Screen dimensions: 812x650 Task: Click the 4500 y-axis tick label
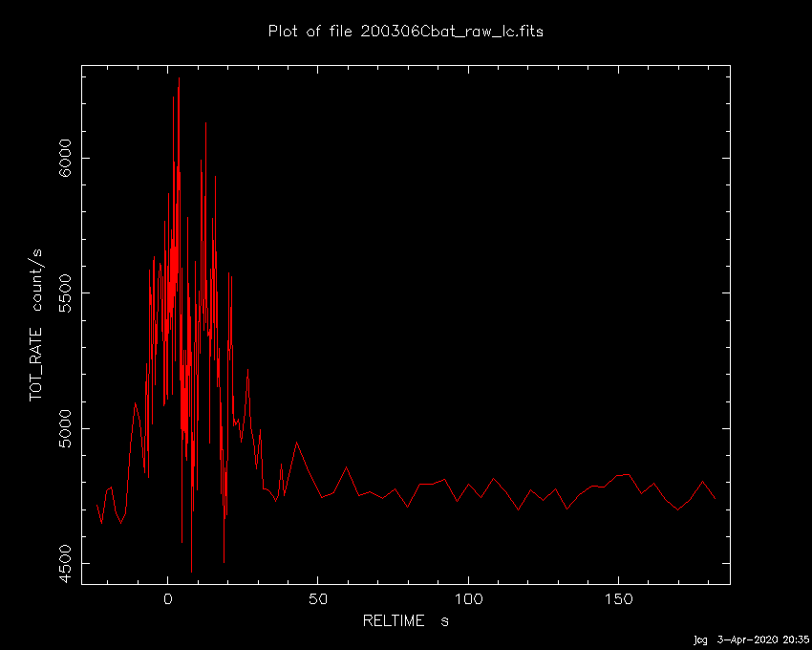tap(65, 563)
